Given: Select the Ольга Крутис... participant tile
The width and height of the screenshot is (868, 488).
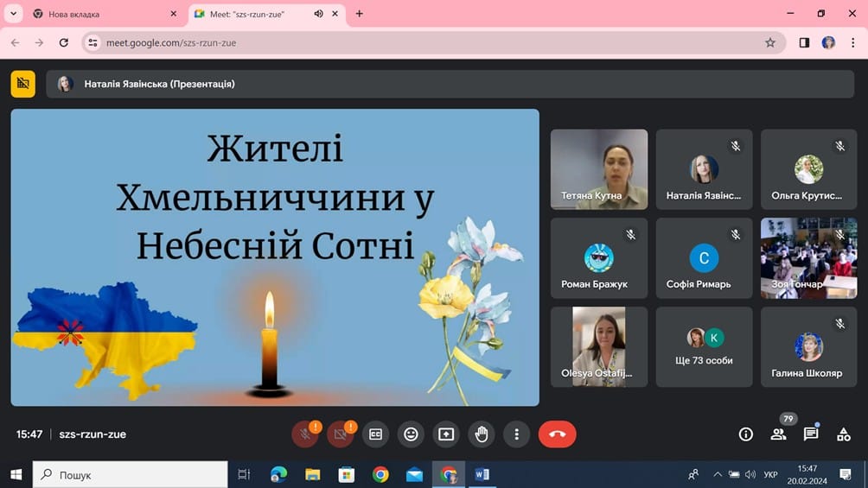Looking at the screenshot, I should point(808,169).
